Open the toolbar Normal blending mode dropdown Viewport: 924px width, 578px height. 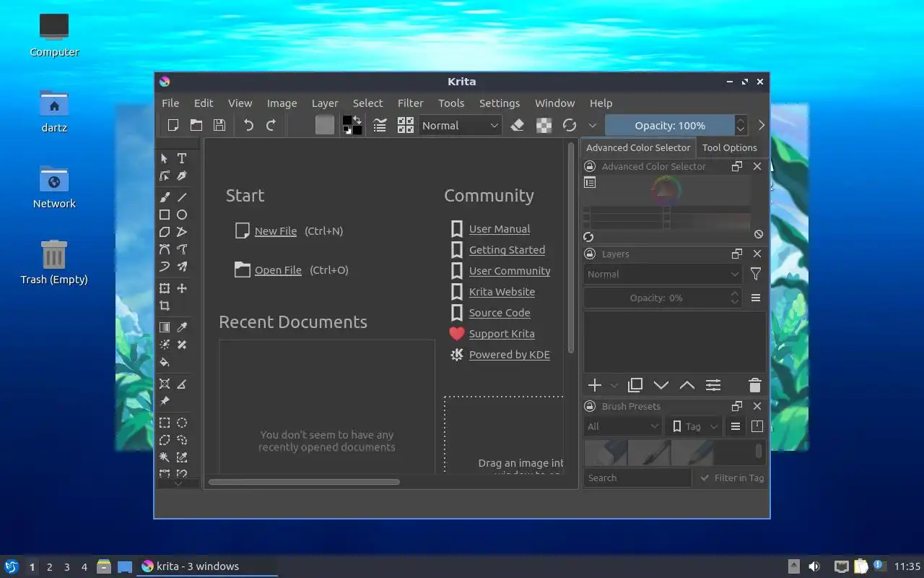[x=461, y=125]
